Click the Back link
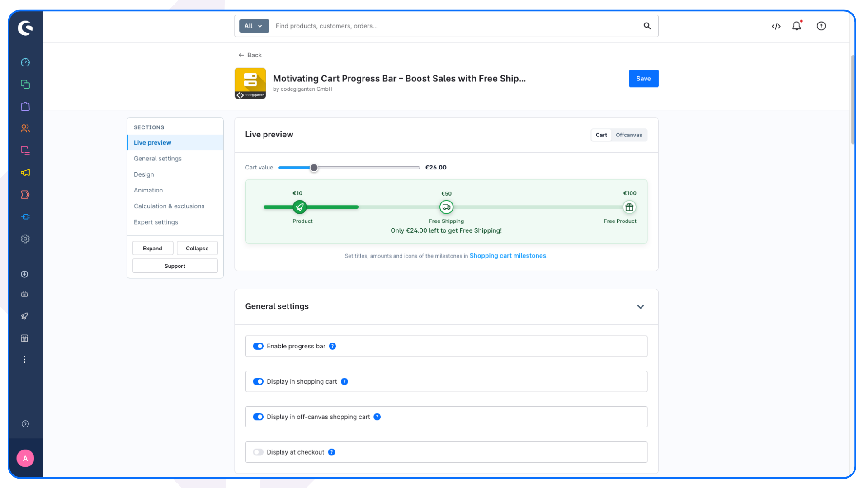Screen dimensions: 868x488 pos(250,55)
